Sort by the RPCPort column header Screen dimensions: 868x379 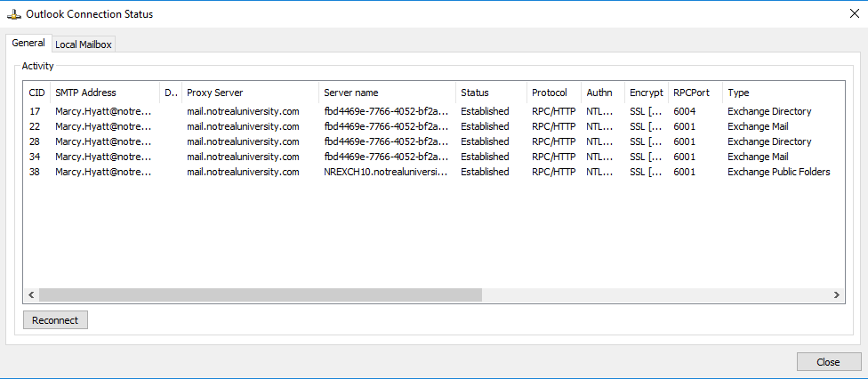[x=695, y=93]
